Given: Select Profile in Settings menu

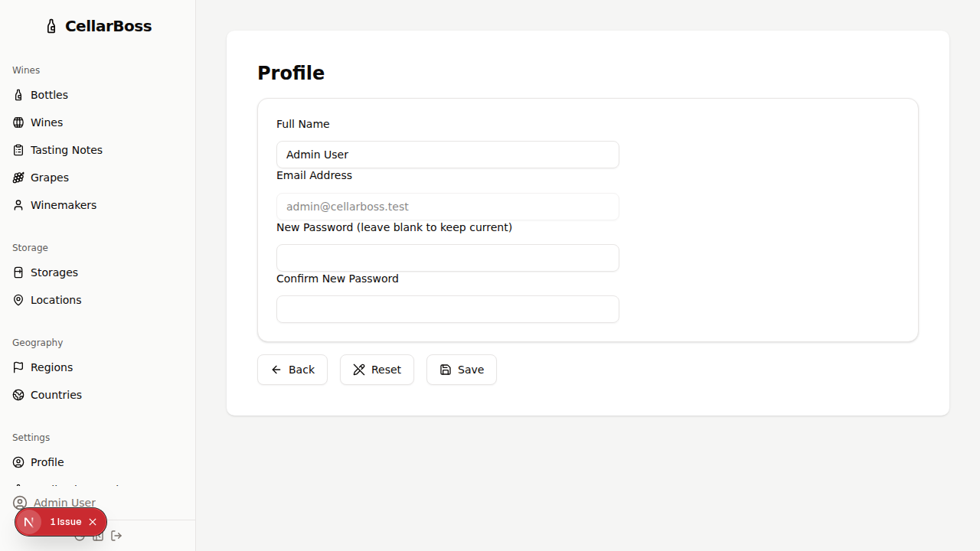Looking at the screenshot, I should click(47, 462).
